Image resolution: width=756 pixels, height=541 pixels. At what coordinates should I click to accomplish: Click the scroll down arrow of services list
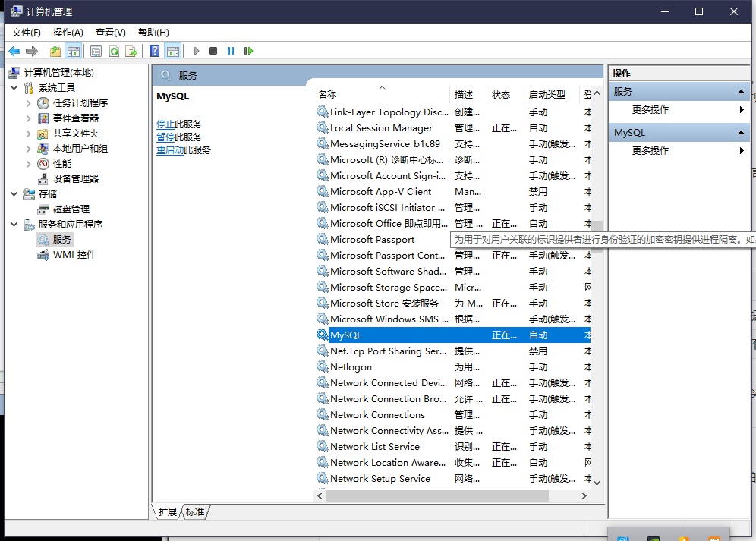point(597,483)
